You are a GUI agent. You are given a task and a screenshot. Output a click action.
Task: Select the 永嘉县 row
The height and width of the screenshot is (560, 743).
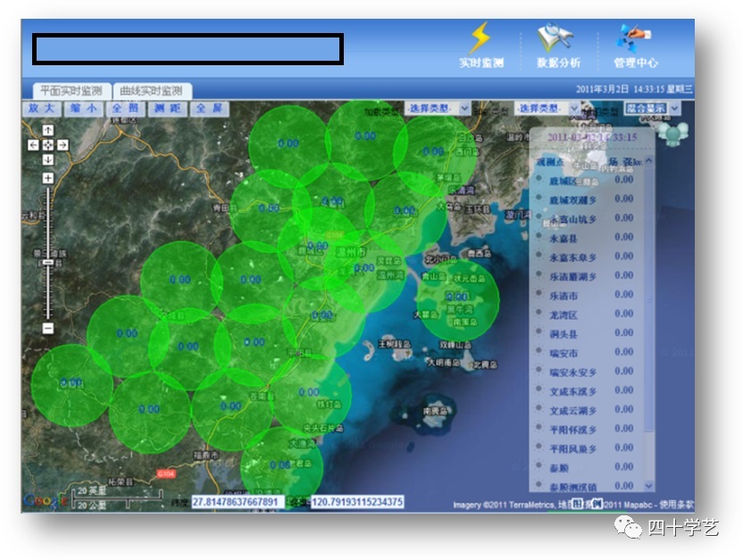tap(588, 238)
